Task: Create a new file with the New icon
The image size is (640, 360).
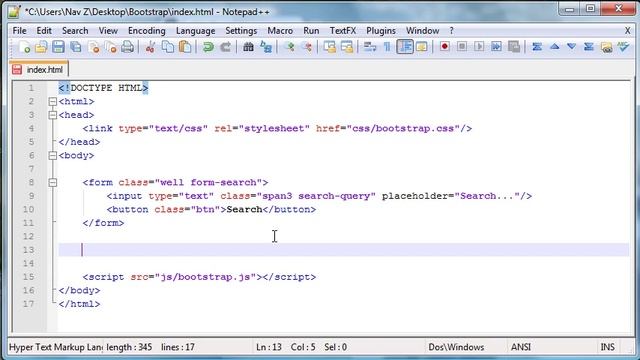Action: point(24,47)
